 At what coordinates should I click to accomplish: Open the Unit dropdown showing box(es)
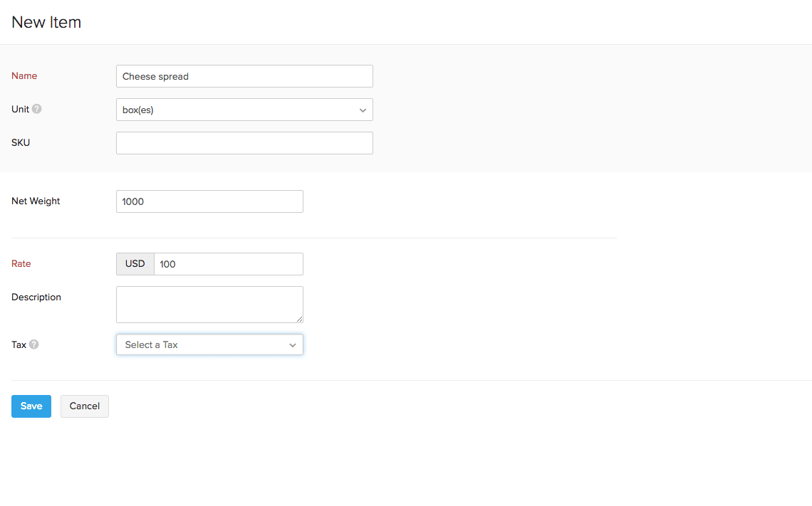click(x=244, y=110)
